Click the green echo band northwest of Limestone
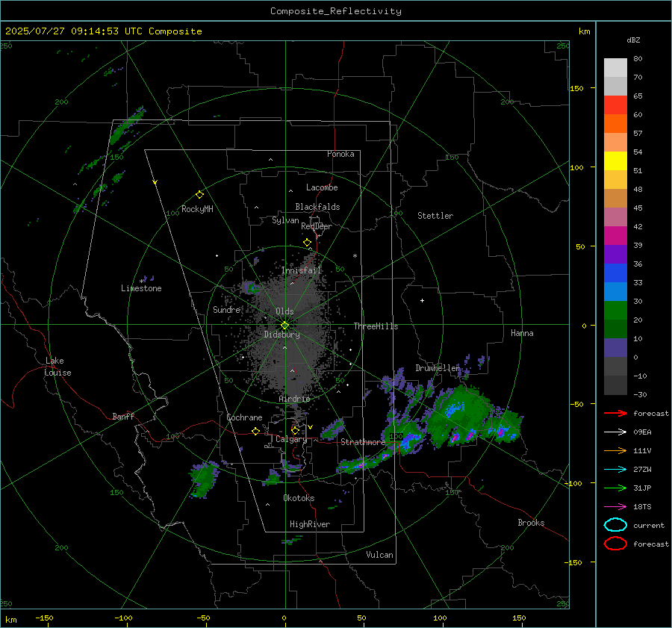Screen dimensions: 672x628 click(127, 125)
